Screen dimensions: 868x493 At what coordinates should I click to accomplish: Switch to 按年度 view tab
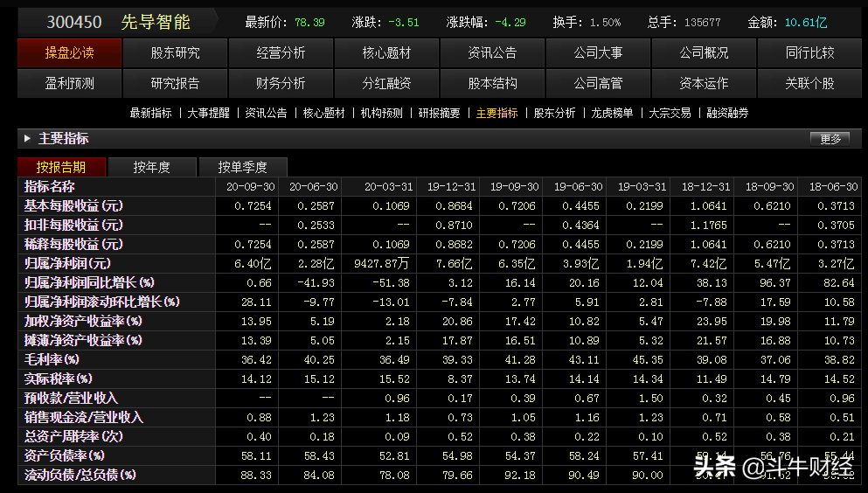(152, 167)
